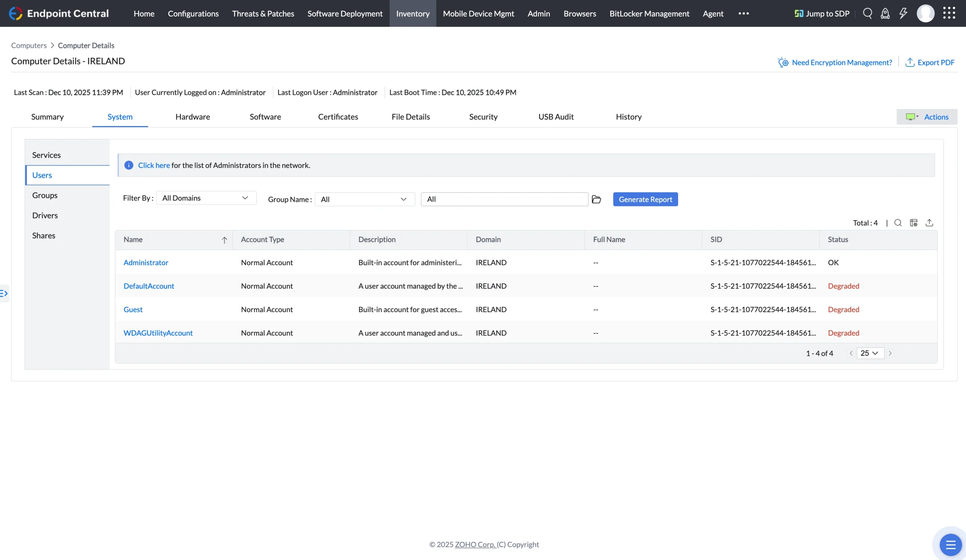Search the users table with magnifier icon
Screen dimensions: 966x560
[898, 223]
